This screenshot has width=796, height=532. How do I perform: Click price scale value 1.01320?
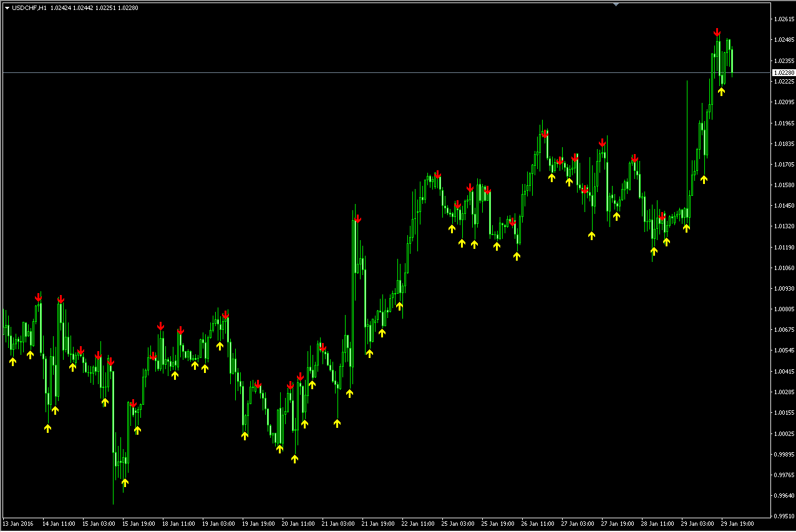784,226
